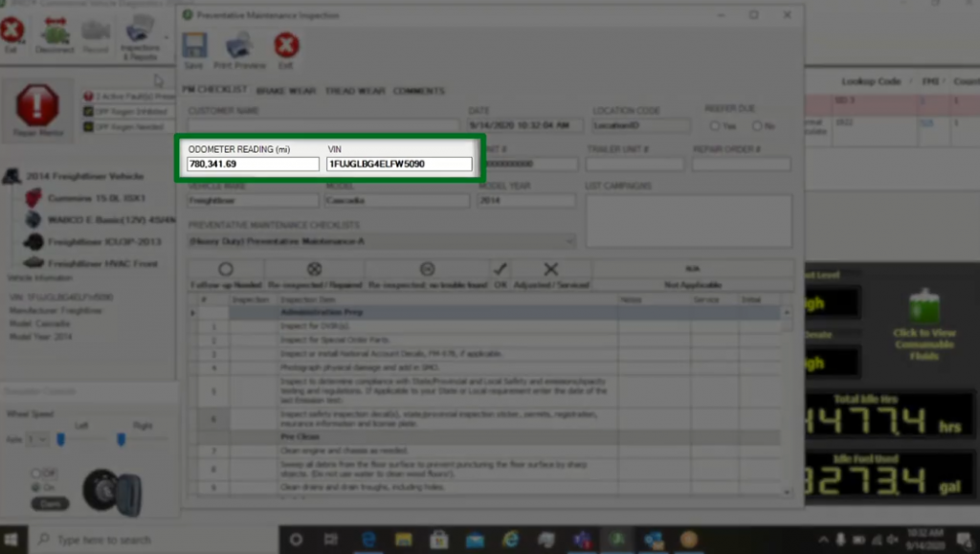Click the Adjusted/Serviced X status icon
Viewport: 980px width, 554px height.
click(550, 269)
